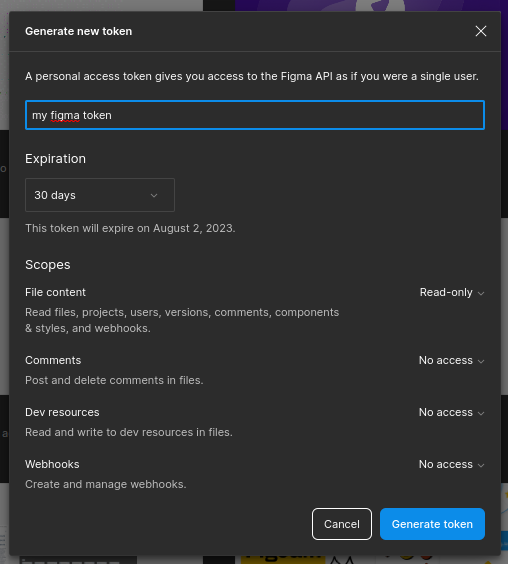Click the Cancel button
The height and width of the screenshot is (564, 508).
342,524
